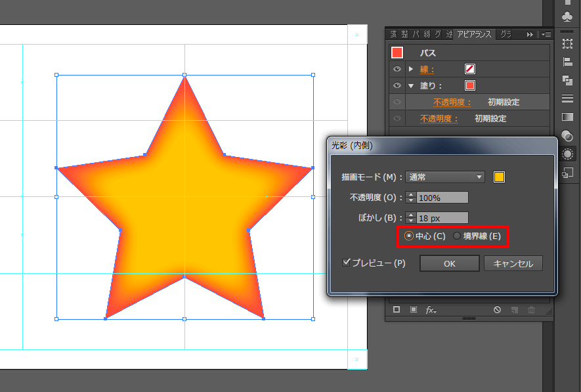Uncheck the プレビュー preview checkbox
The width and height of the screenshot is (581, 392).
pos(347,262)
